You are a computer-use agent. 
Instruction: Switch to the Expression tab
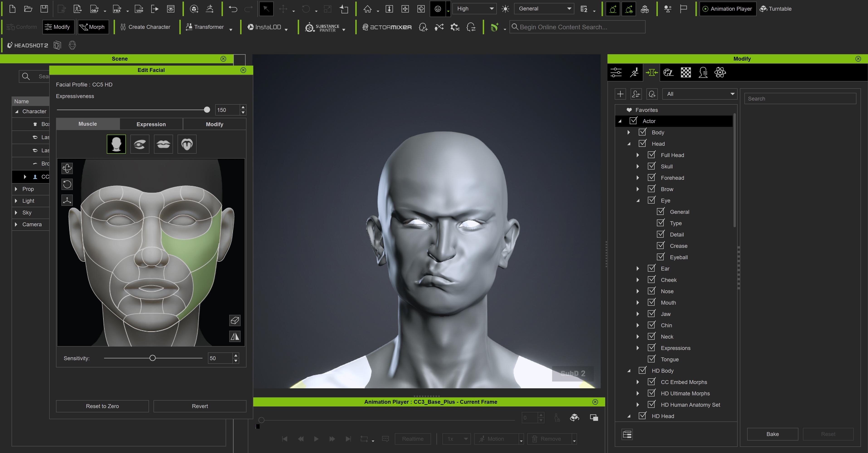click(151, 124)
